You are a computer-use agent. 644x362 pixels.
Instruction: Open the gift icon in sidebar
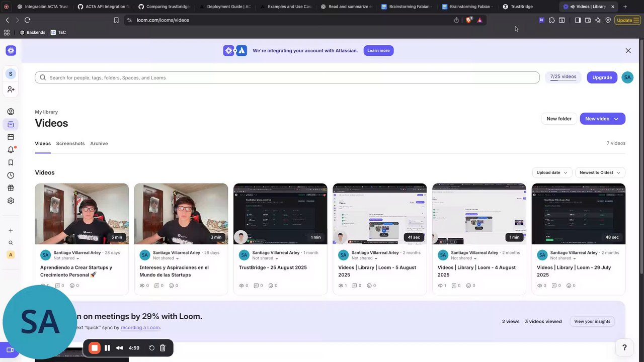[11, 188]
